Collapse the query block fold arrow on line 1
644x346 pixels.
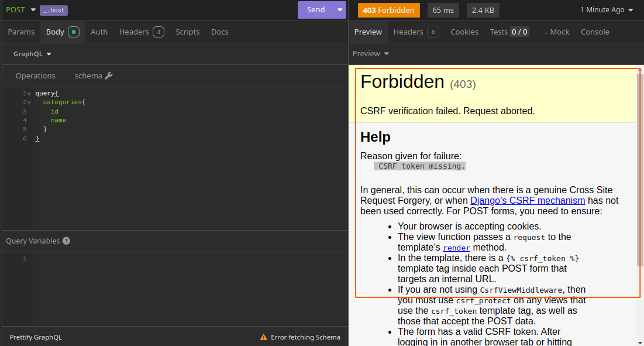pos(29,94)
